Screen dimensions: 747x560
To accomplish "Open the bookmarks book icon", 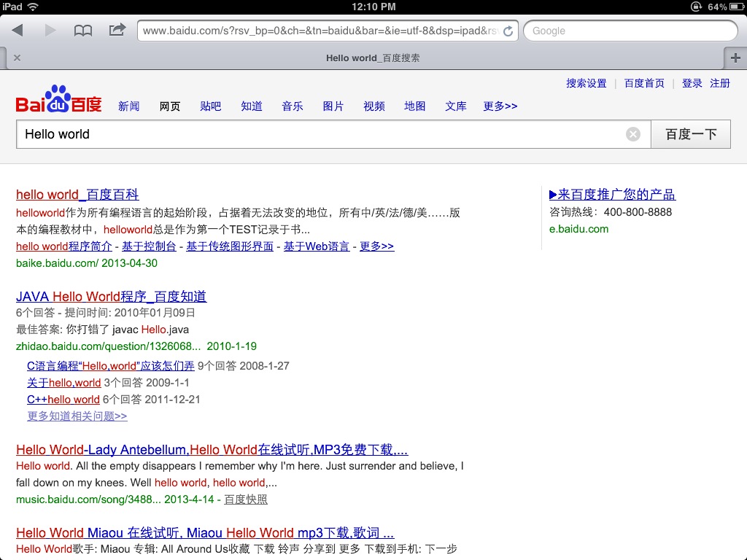I will 83,31.
